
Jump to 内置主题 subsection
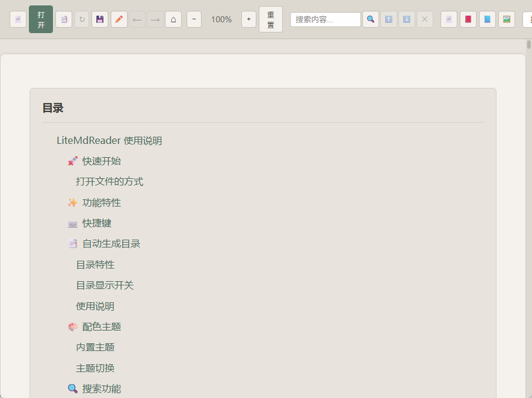[x=95, y=347]
